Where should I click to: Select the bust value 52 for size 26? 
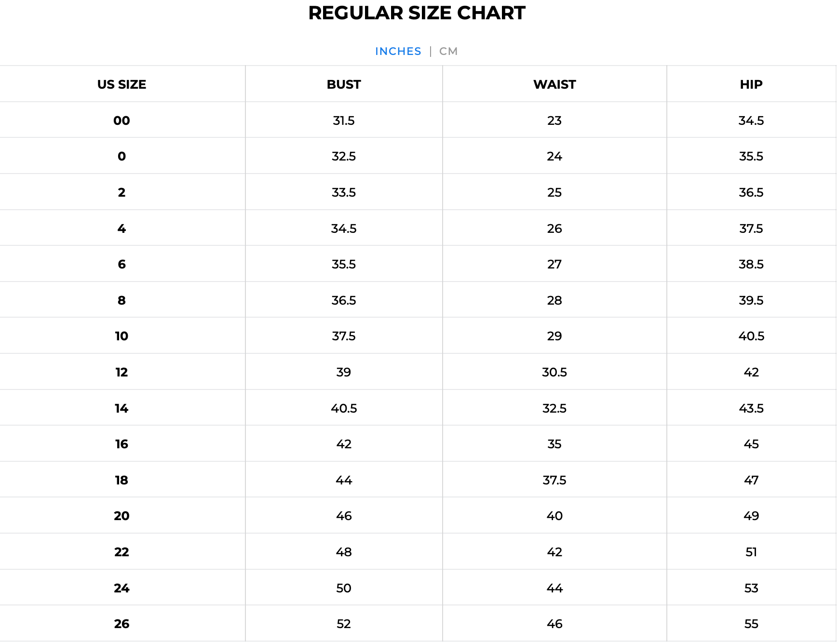[x=344, y=623]
